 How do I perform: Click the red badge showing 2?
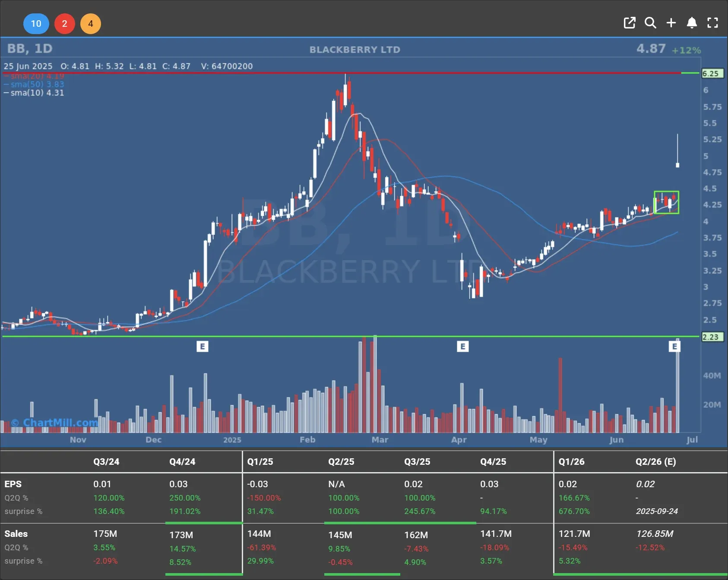[x=64, y=23]
